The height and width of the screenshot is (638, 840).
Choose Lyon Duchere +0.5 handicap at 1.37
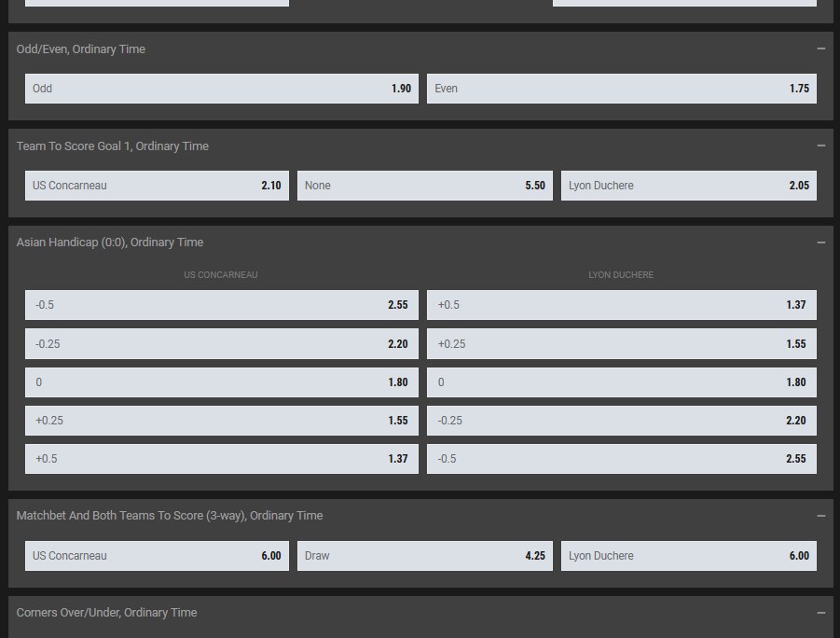[x=622, y=305]
